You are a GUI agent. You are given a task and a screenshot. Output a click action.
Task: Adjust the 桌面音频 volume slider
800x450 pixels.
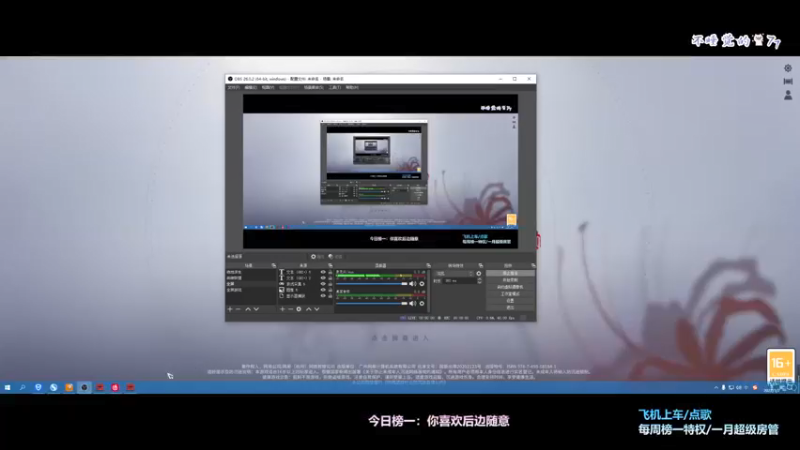point(372,304)
